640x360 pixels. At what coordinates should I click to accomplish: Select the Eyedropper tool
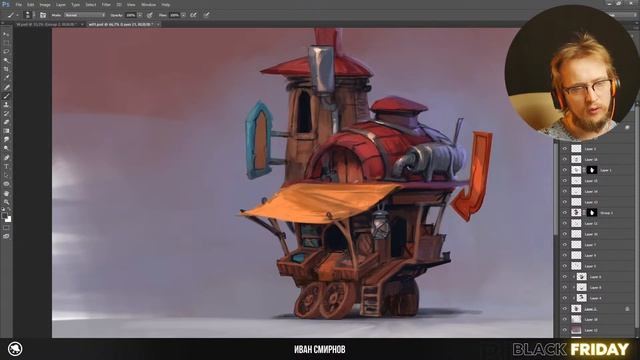click(x=6, y=78)
